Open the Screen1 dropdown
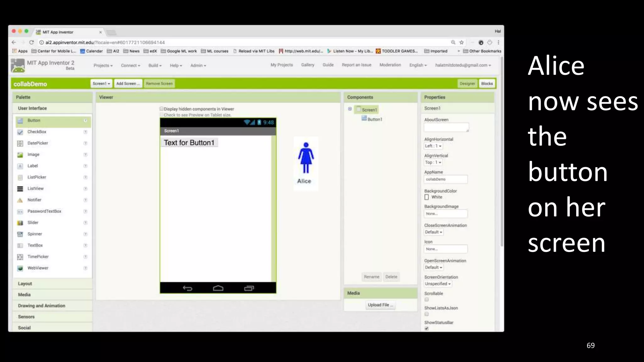The image size is (644, 362). click(101, 84)
